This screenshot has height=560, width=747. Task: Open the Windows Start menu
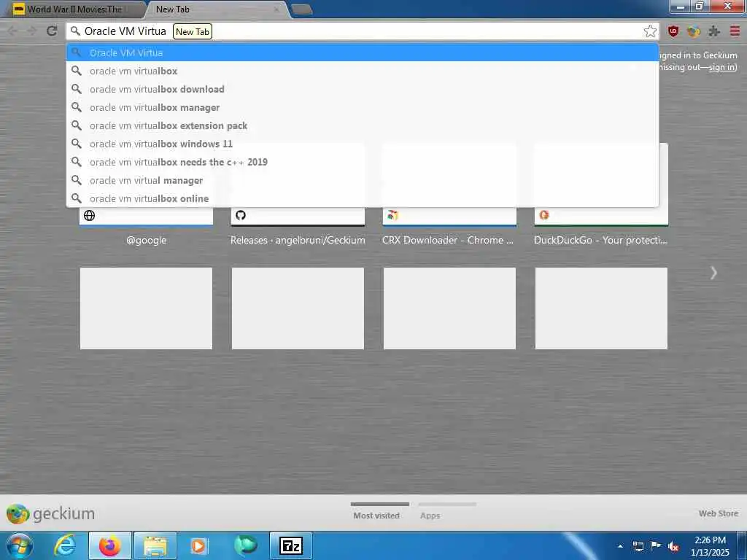click(x=18, y=545)
